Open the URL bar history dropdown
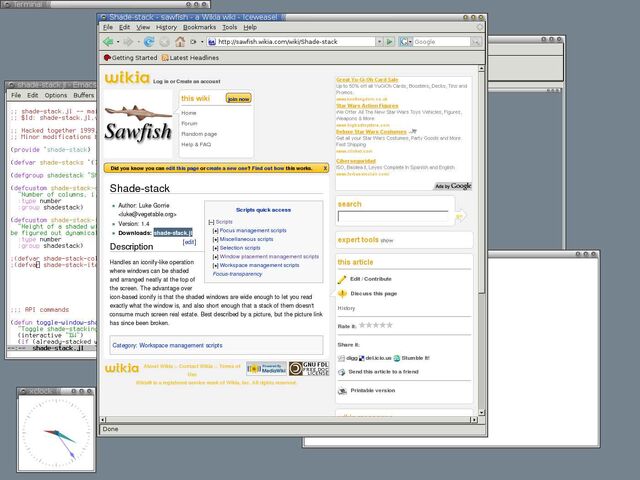This screenshot has width=640, height=480. (x=379, y=42)
